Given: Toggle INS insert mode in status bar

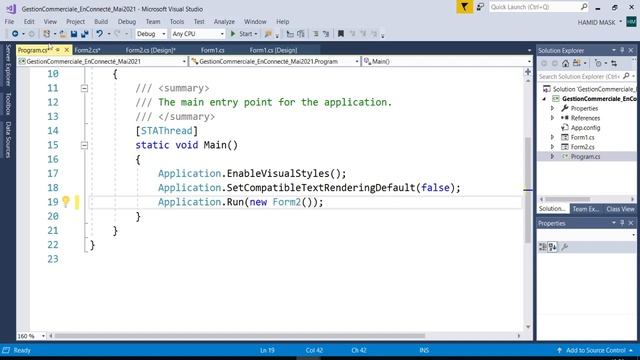Looking at the screenshot, I should pos(424,350).
